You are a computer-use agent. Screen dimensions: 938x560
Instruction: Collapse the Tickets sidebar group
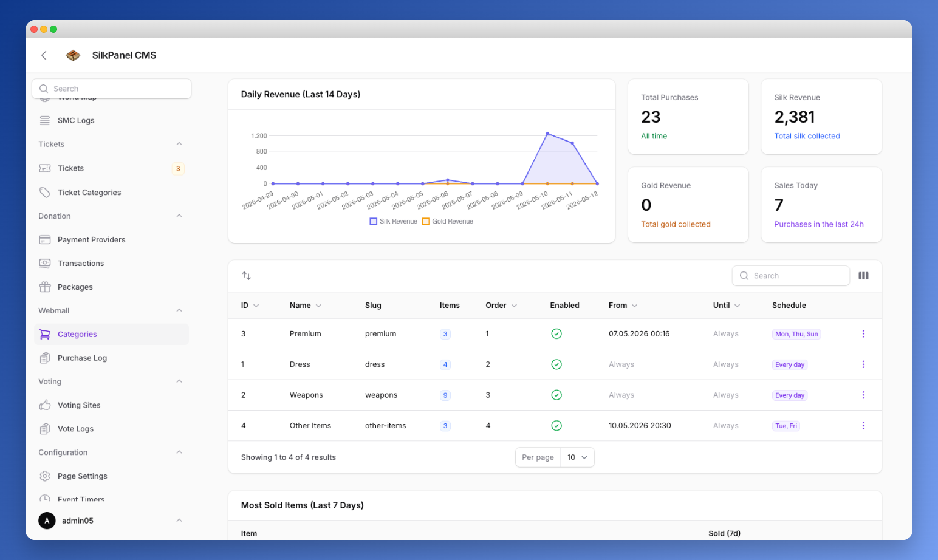(x=179, y=144)
